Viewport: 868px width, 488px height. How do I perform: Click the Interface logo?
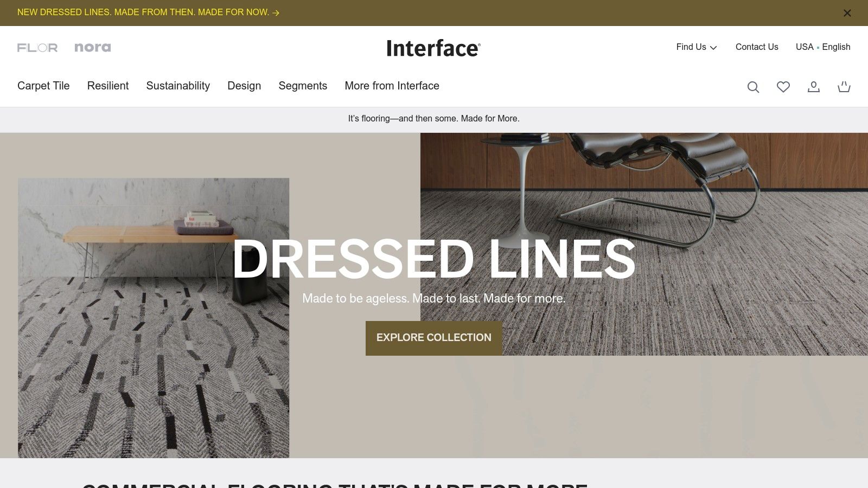433,48
